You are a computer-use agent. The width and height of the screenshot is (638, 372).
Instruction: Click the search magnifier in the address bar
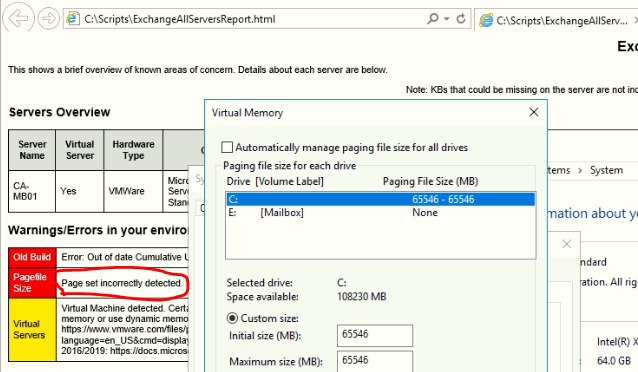coord(433,18)
